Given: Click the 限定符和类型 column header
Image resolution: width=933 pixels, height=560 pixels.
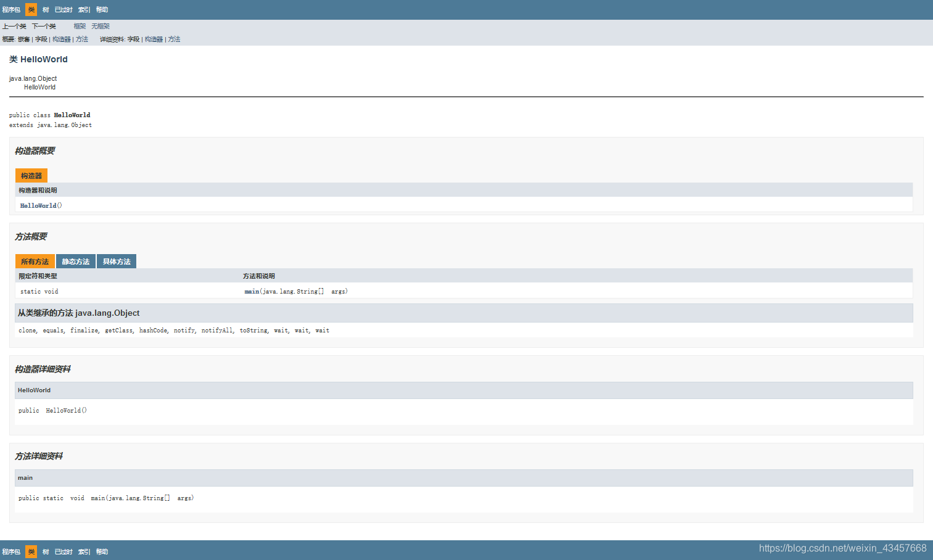Looking at the screenshot, I should pyautogui.click(x=38, y=276).
